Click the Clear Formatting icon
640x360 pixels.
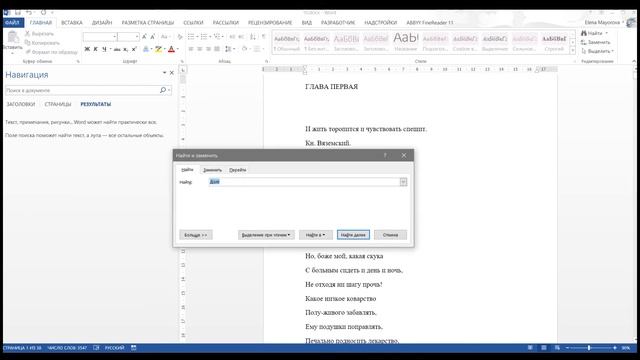coord(180,37)
